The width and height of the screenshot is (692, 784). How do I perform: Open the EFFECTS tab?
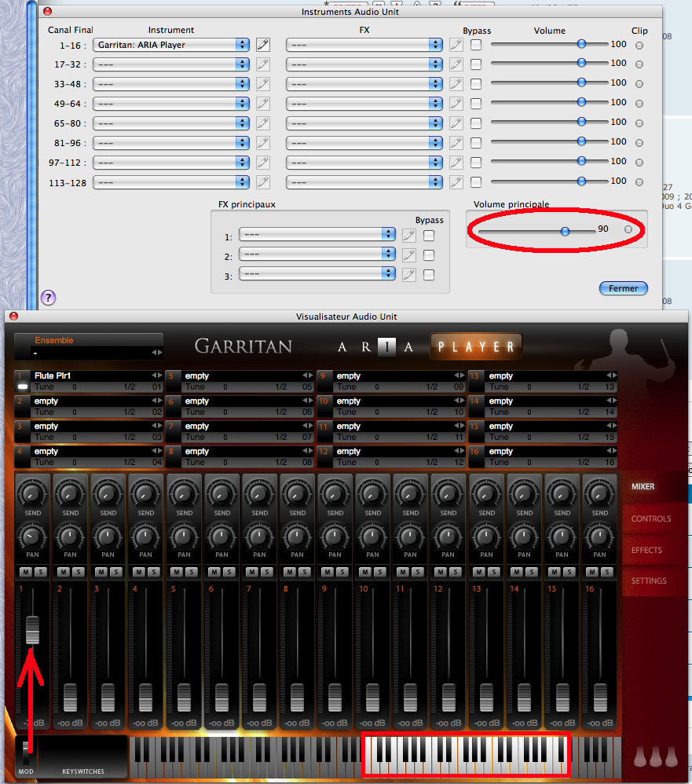coord(646,550)
